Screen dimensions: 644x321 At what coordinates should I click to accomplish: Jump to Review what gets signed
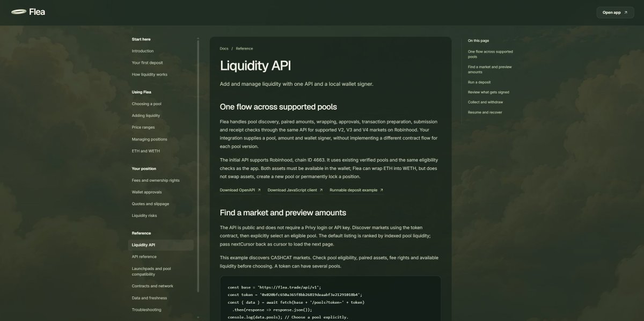(488, 92)
